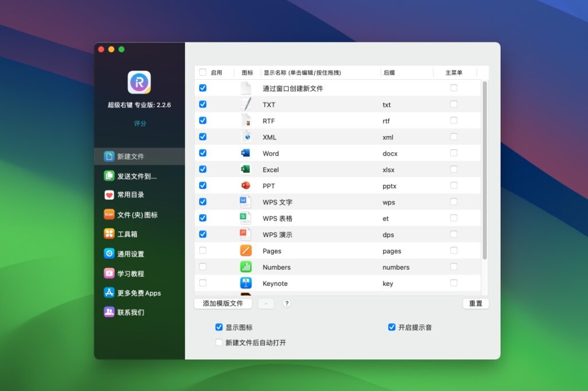Click the Word document icon
588x391 pixels.
coord(246,153)
